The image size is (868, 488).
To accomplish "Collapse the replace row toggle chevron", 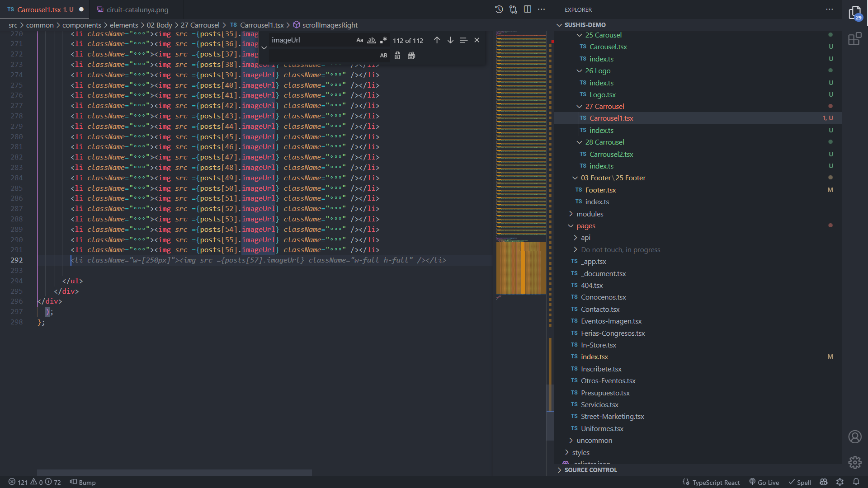I will [264, 48].
